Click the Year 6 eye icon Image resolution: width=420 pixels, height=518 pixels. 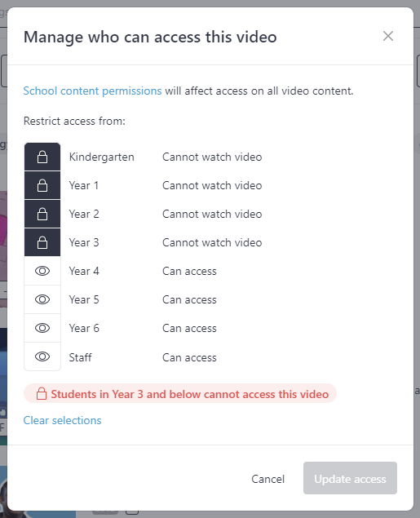pos(42,328)
